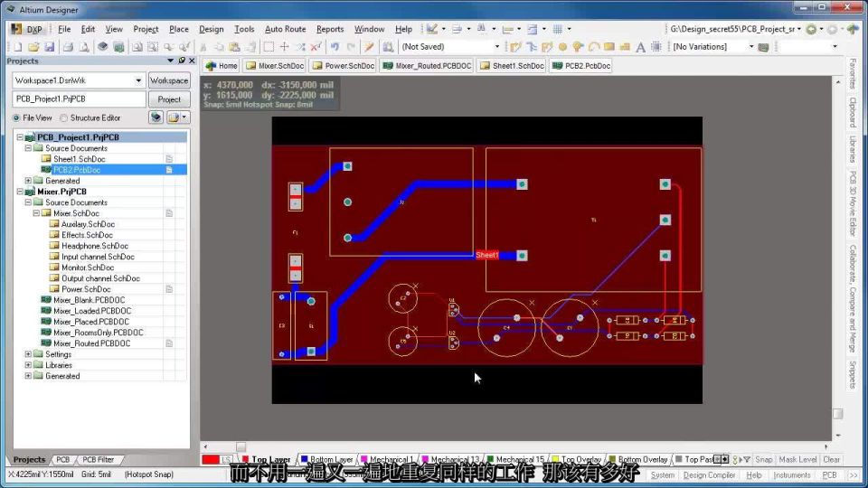Image resolution: width=868 pixels, height=488 pixels.
Task: Open the No Variations dropdown
Action: [751, 47]
